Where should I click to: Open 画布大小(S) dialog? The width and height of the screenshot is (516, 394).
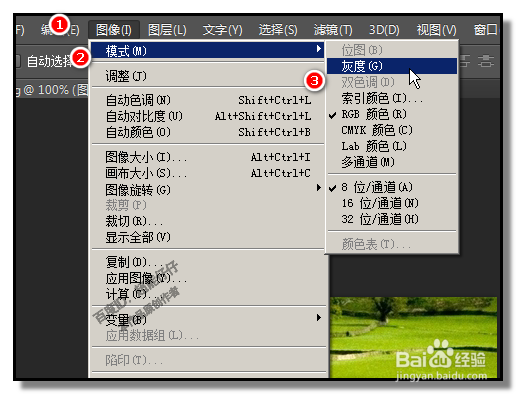coord(208,173)
